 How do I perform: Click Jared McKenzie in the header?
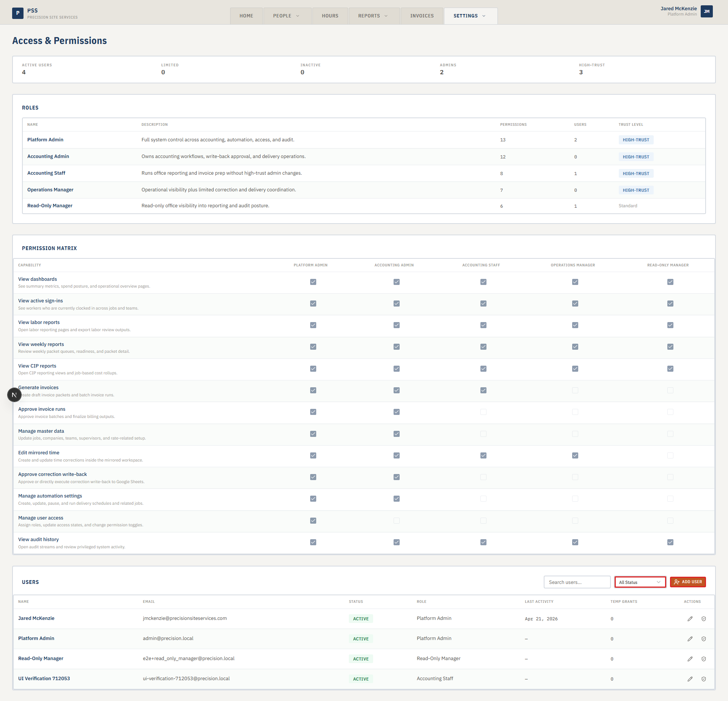[679, 8]
